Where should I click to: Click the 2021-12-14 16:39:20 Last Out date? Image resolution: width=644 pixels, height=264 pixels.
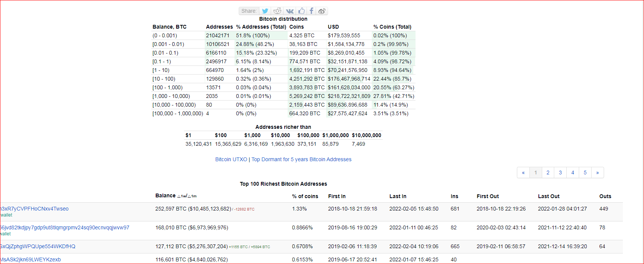(x=563, y=246)
